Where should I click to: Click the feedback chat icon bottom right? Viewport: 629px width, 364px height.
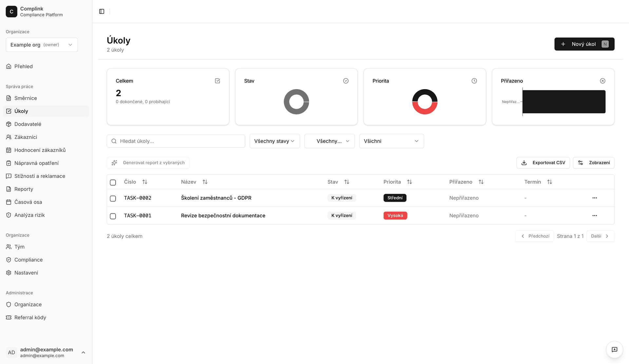[x=614, y=350]
